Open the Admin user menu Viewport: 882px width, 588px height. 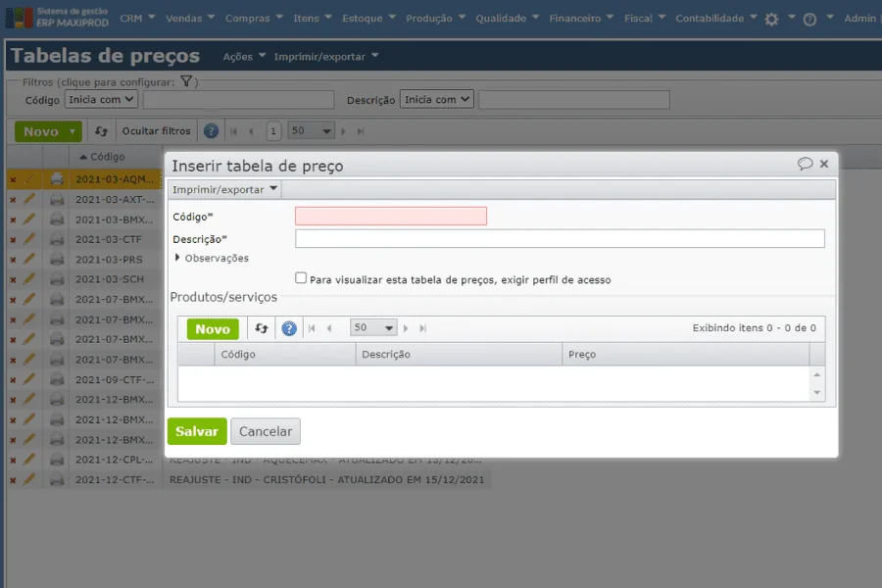[x=860, y=18]
